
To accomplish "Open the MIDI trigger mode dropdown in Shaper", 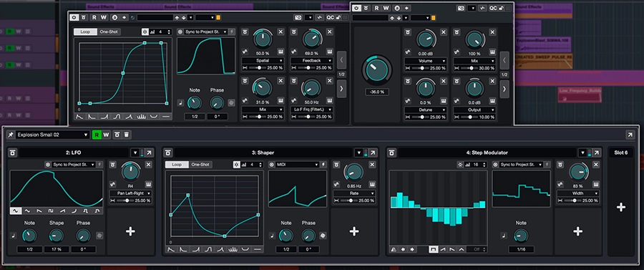I will (298, 165).
